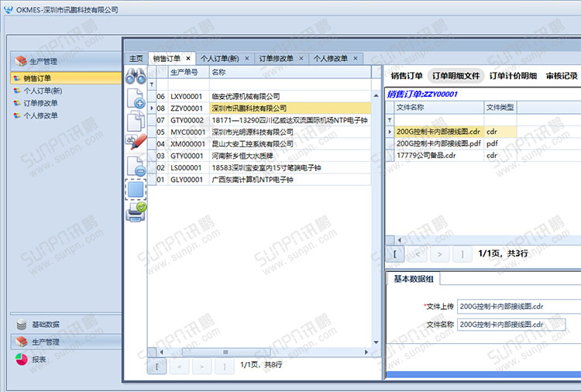Open 报表 pie chart section
581x392 pixels.
coord(39,359)
